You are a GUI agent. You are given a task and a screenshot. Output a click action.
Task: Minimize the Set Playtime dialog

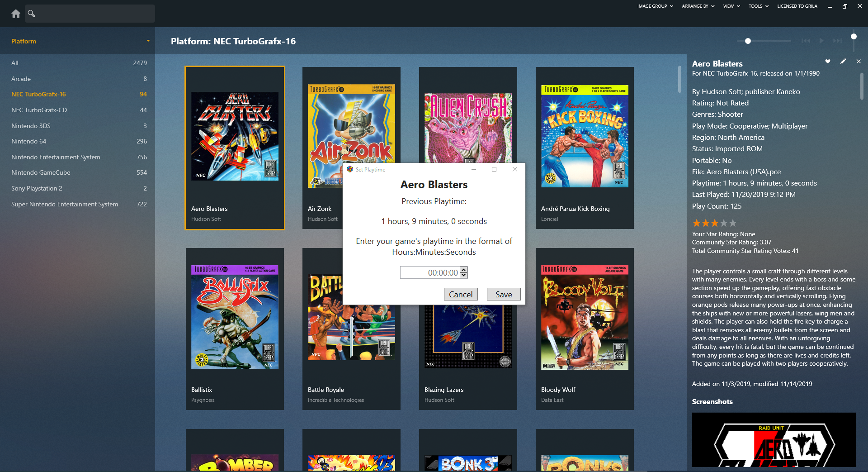point(474,169)
